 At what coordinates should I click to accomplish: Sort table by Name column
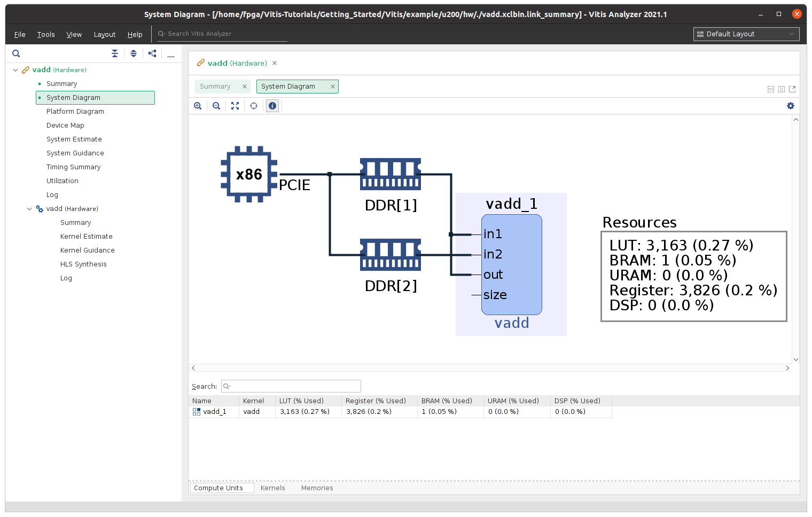coord(214,401)
